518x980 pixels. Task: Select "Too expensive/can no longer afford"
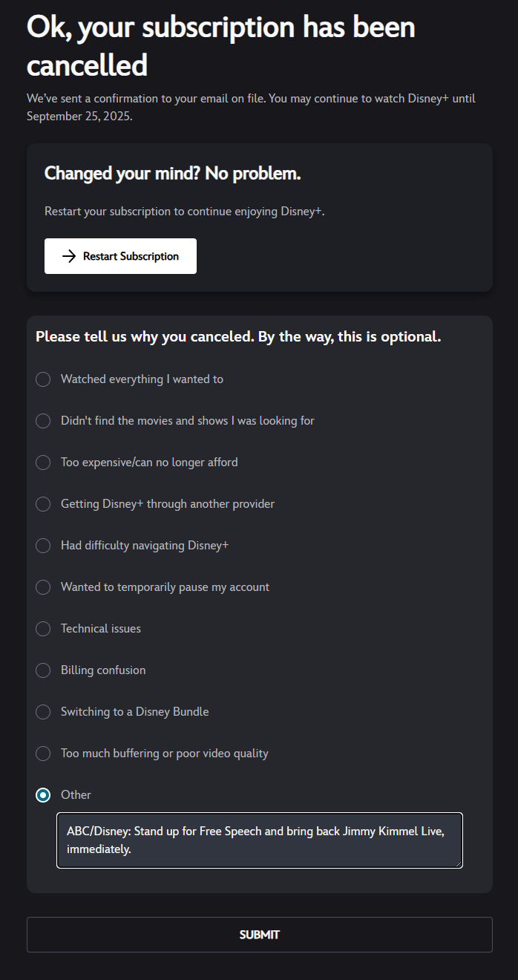[44, 463]
